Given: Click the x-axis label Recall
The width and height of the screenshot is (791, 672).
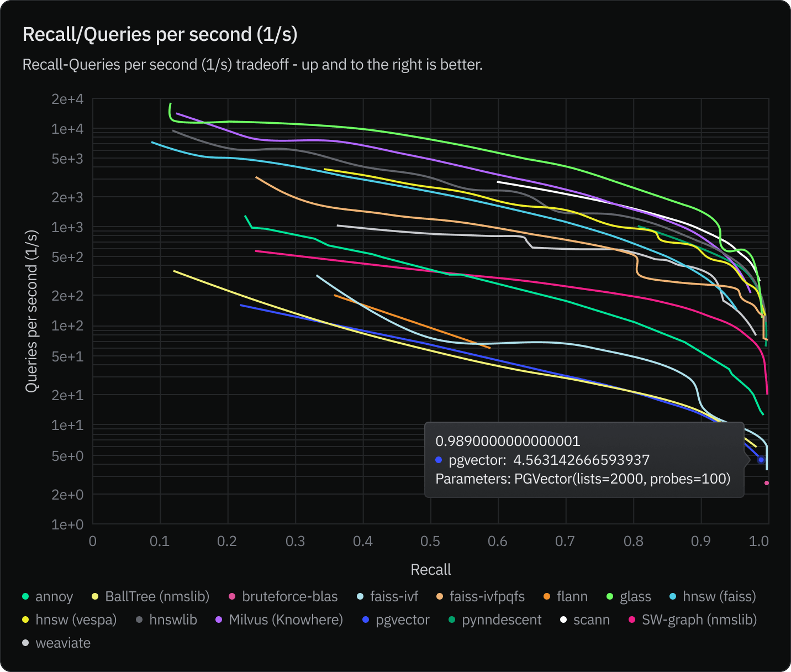Looking at the screenshot, I should coord(431,570).
